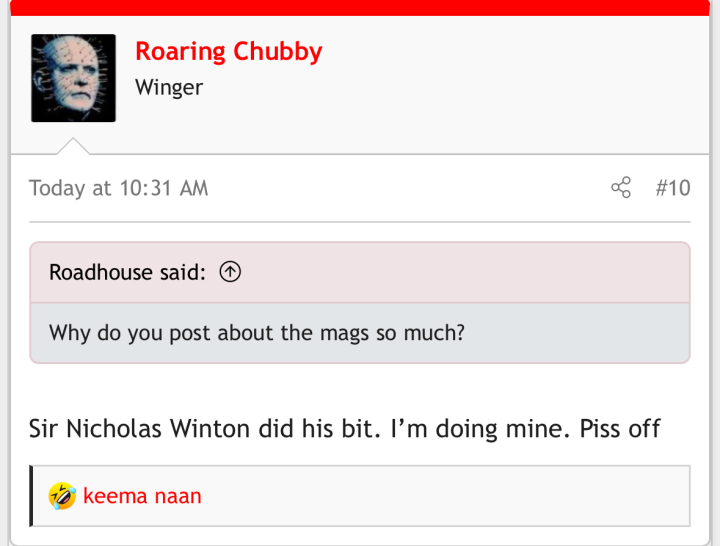Open the reactions list bar
720x546 pixels.
click(x=360, y=496)
